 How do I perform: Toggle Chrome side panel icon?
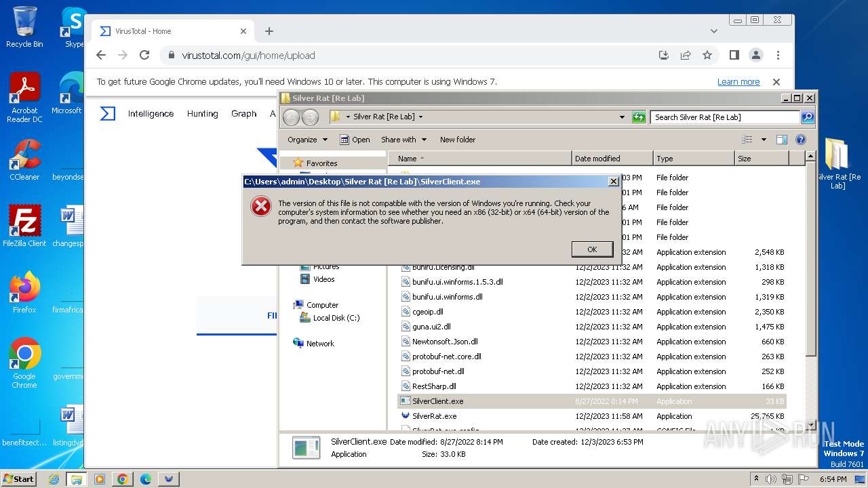pos(734,56)
